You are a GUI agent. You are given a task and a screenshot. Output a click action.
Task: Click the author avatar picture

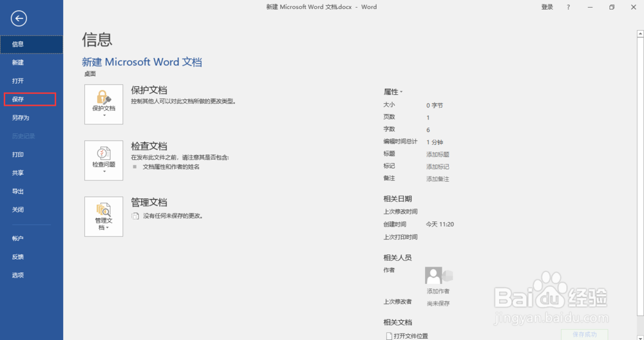(x=433, y=275)
